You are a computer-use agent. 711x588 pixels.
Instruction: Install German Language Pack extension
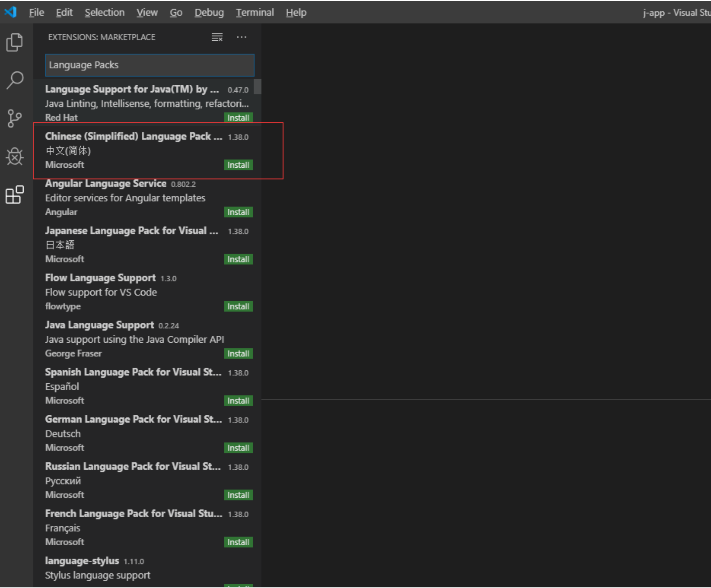click(238, 448)
